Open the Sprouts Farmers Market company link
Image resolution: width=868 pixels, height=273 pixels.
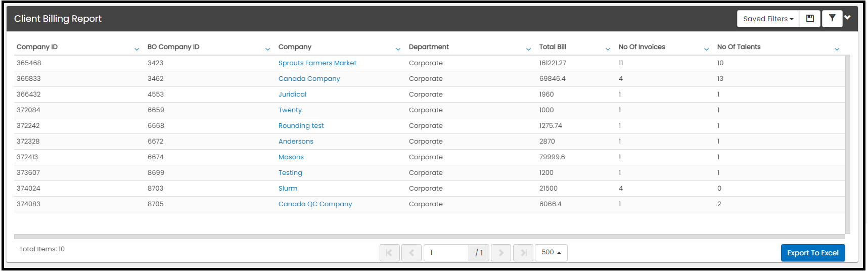[x=317, y=63]
